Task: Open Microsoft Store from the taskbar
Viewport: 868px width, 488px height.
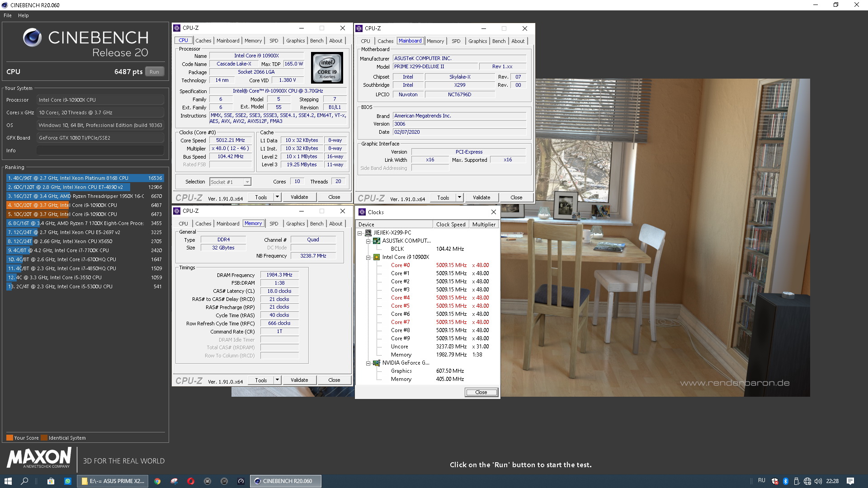Action: click(51, 481)
